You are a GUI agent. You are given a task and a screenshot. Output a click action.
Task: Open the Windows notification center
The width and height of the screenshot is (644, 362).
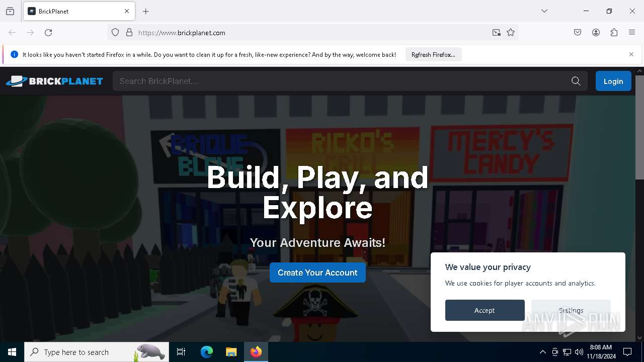(627, 352)
